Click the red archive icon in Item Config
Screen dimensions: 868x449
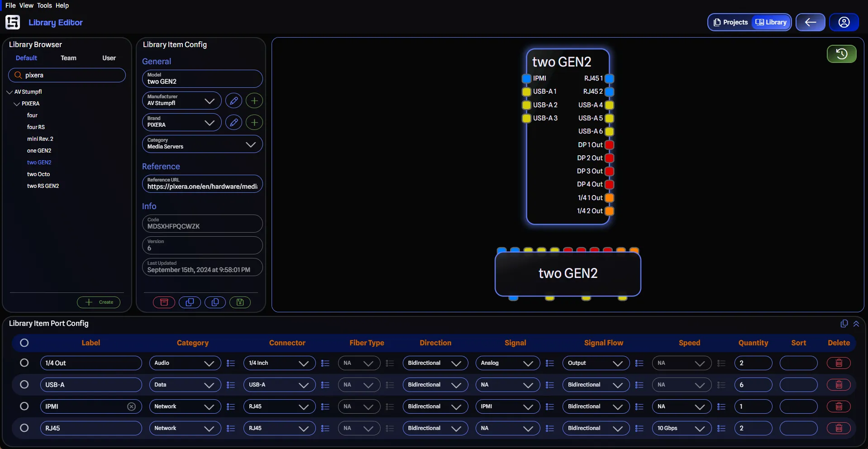pyautogui.click(x=164, y=302)
